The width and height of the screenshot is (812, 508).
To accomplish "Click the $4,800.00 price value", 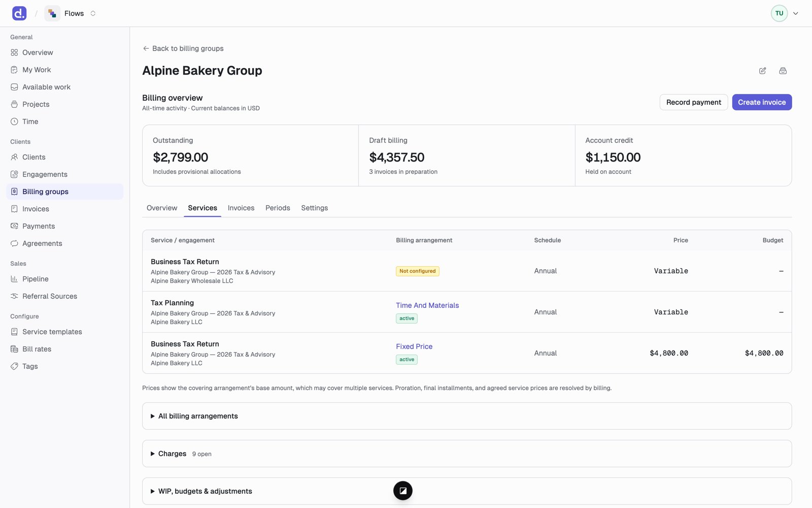I will [x=669, y=353].
